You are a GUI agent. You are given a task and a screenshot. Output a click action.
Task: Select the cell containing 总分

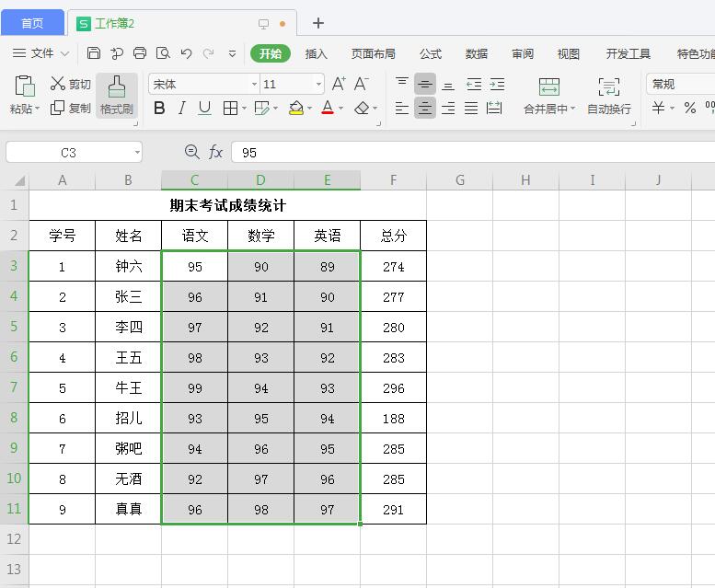[x=393, y=236]
